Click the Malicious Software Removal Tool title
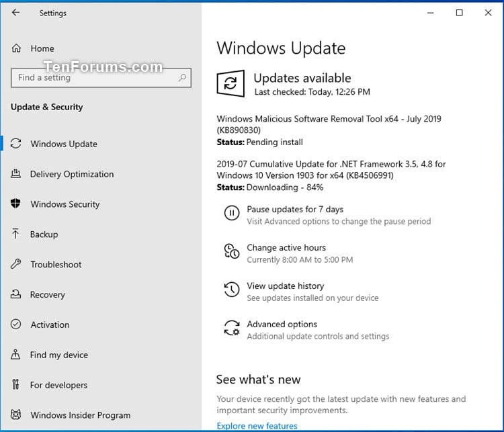 tap(329, 124)
